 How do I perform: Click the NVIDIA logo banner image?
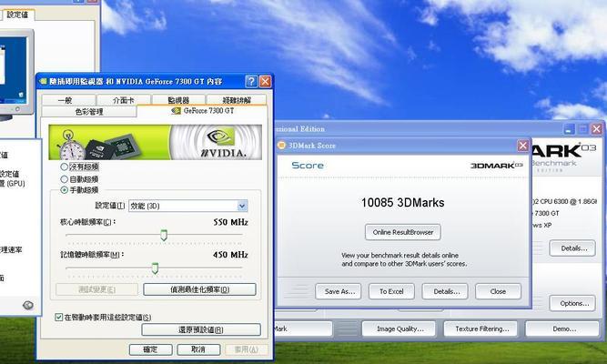click(156, 142)
